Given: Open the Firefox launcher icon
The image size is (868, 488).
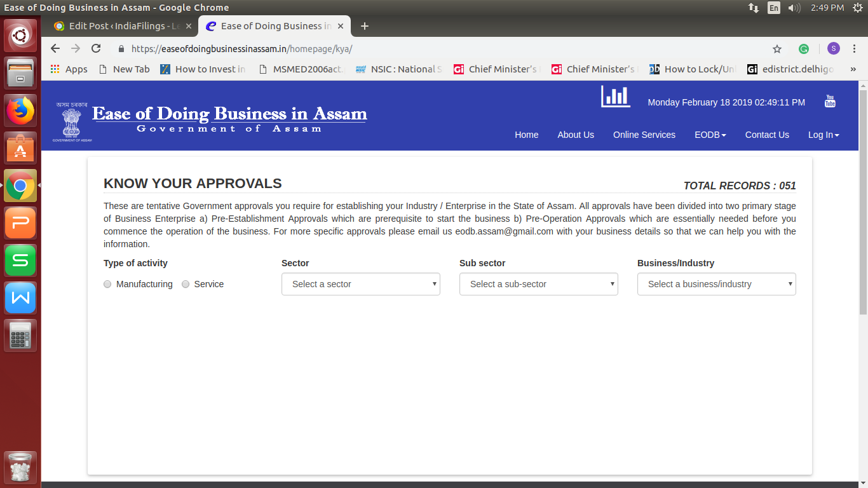Looking at the screenshot, I should [20, 109].
